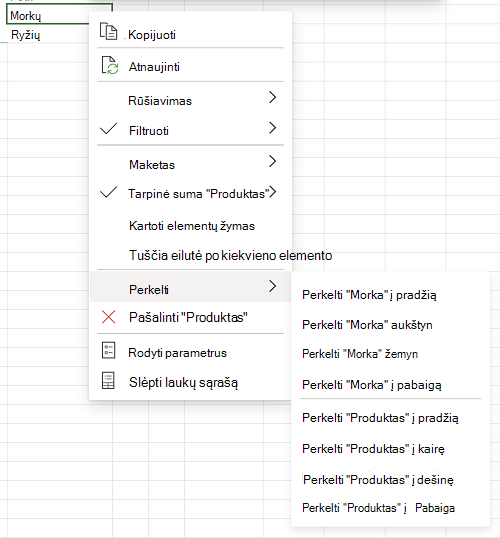Click the Rodyti parametrus settings icon
The image size is (500, 538).
[108, 350]
